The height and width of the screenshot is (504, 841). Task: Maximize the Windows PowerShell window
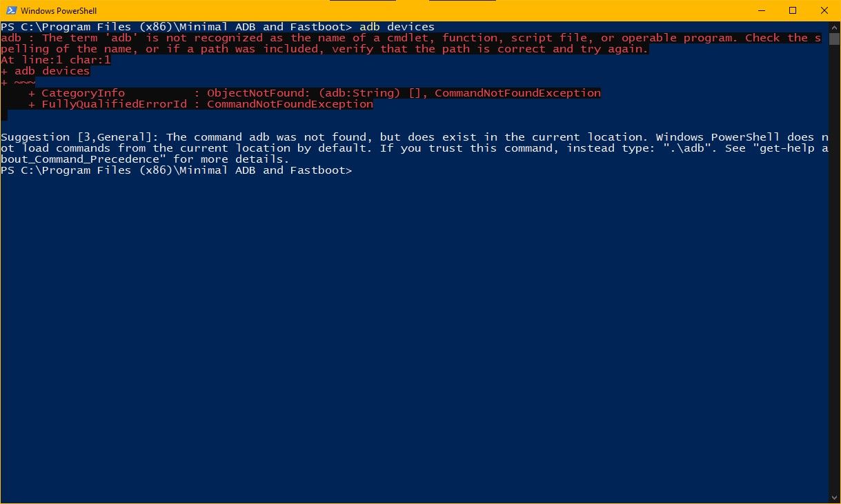pyautogui.click(x=793, y=10)
